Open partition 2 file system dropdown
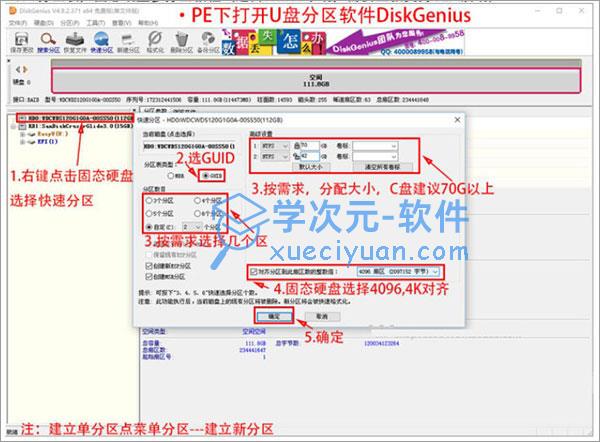 click(x=275, y=157)
